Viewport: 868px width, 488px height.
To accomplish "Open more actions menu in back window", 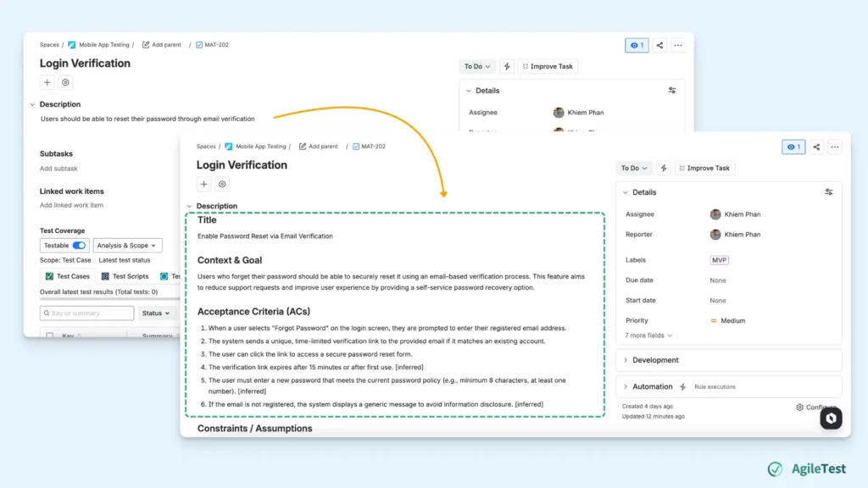I will [678, 46].
